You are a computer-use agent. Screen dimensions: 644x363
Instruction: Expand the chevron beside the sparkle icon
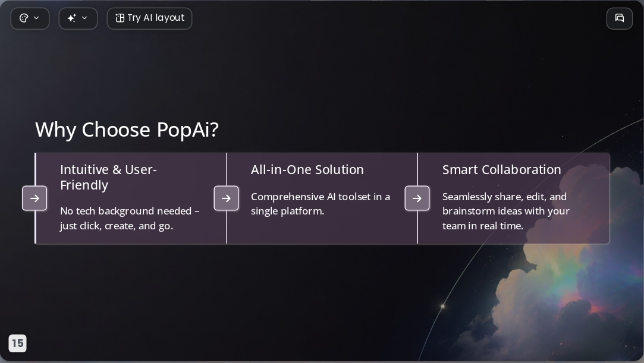(x=84, y=18)
